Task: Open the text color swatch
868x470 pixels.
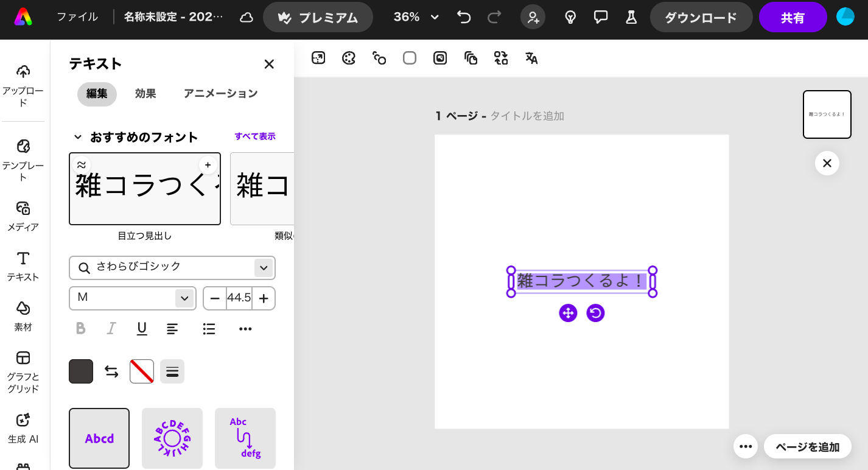Action: coord(81,371)
